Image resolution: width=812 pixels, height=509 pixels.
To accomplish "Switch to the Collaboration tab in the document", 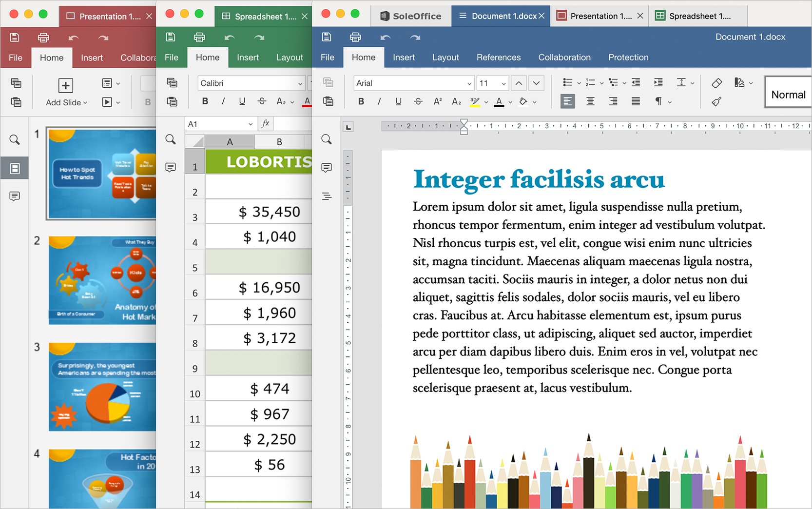I will click(x=564, y=58).
